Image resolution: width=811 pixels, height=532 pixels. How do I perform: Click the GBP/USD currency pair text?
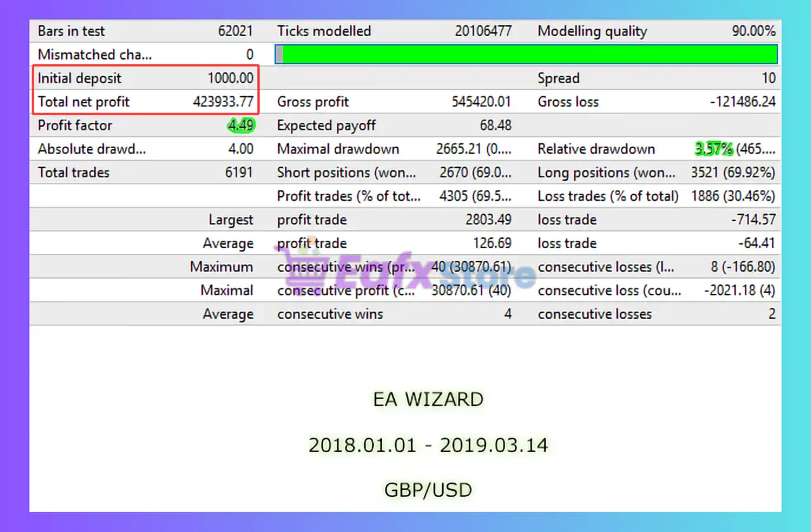click(428, 490)
